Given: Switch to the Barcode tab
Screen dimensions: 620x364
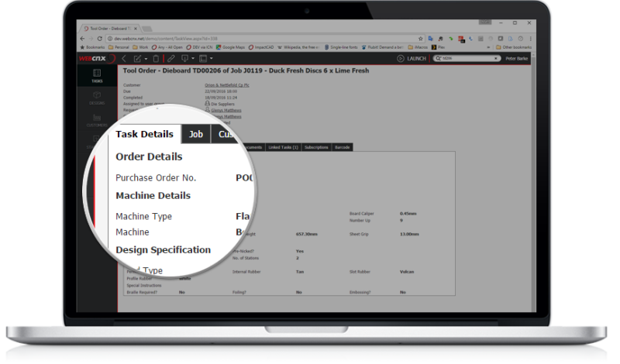Looking at the screenshot, I should coord(343,147).
